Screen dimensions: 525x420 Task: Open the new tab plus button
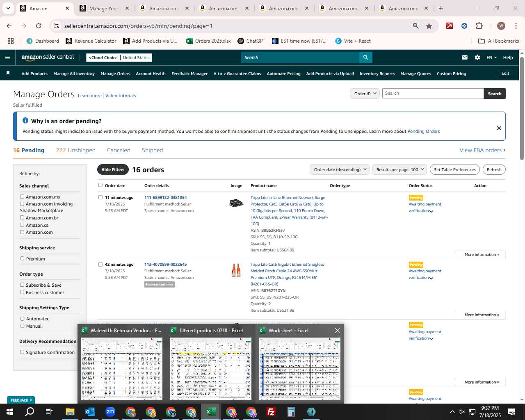[441, 8]
